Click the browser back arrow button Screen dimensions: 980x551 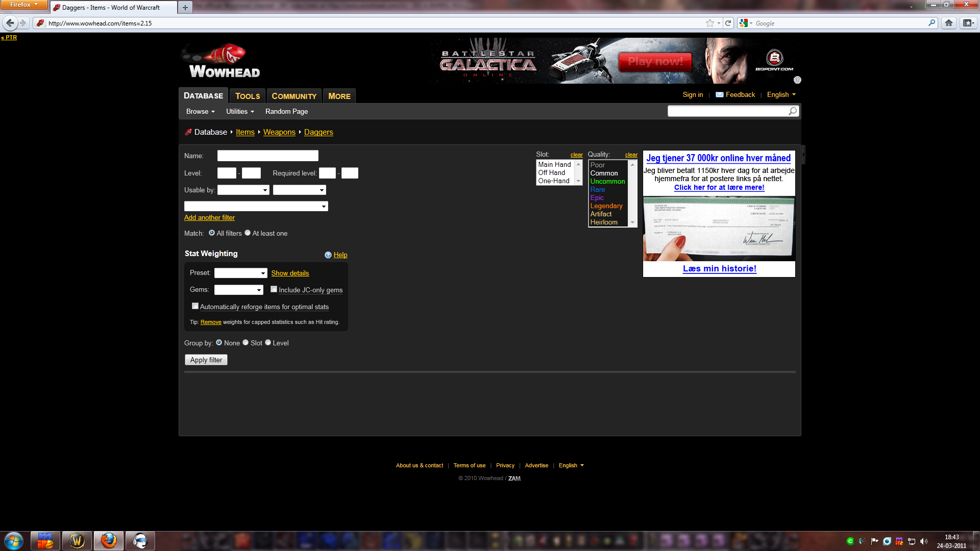(10, 23)
